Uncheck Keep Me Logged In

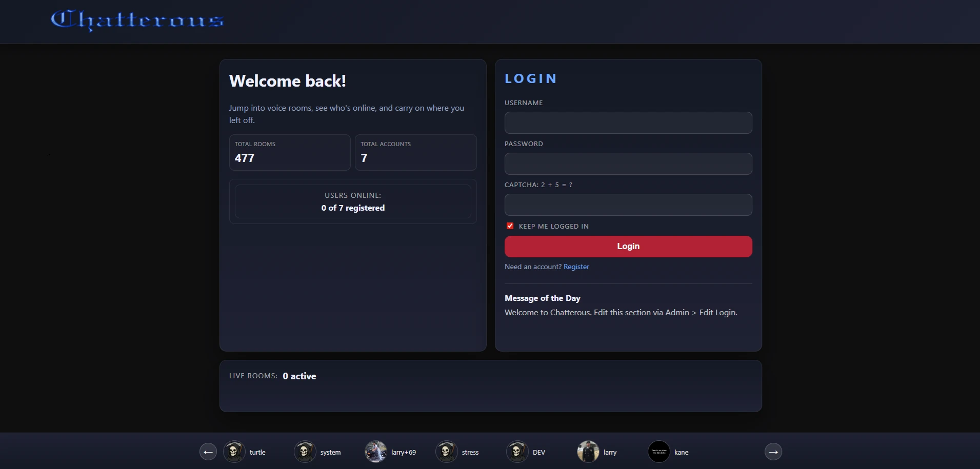(x=510, y=226)
